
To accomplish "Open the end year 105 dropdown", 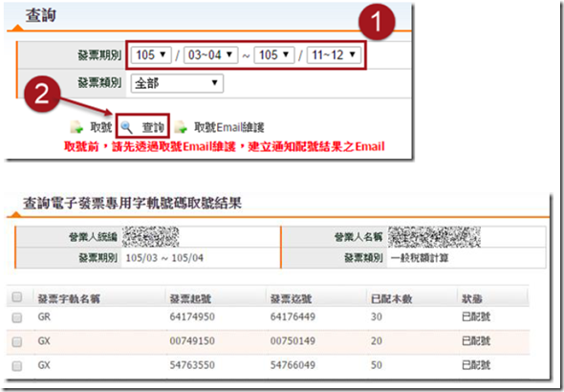I will point(274,55).
